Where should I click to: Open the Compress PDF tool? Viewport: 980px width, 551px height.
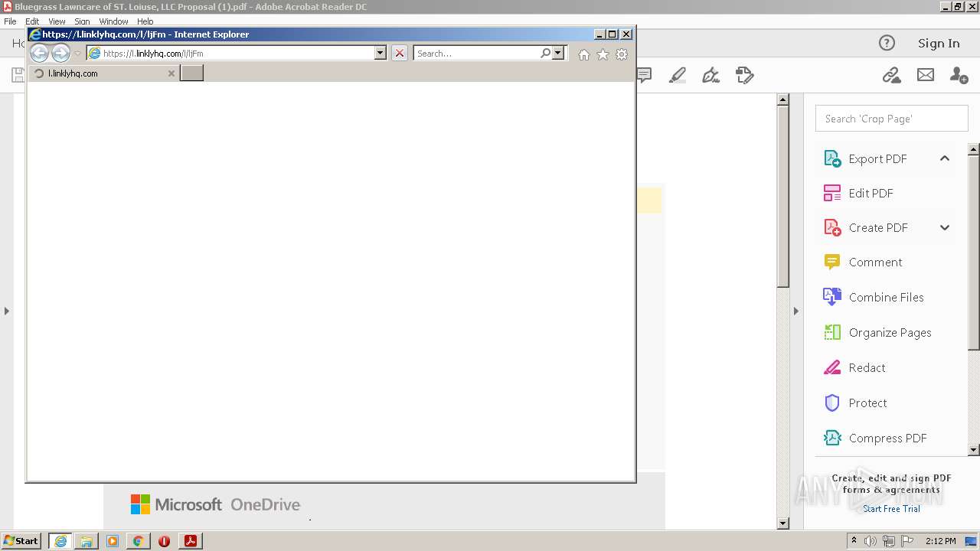pyautogui.click(x=887, y=438)
